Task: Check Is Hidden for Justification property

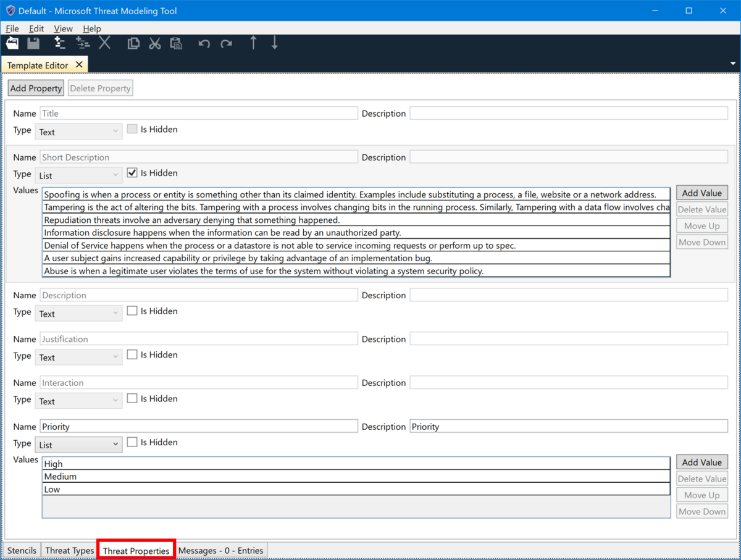Action: click(x=132, y=354)
